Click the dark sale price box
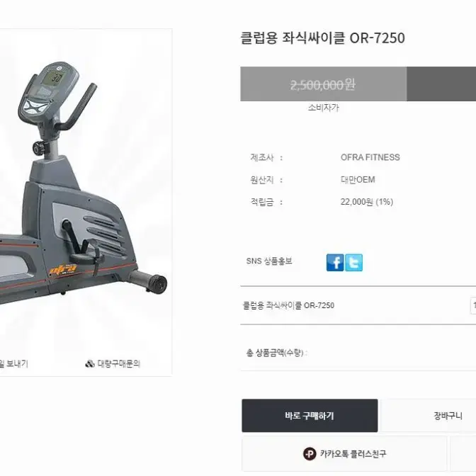Screen dimensions: 476x476 pos(441,84)
